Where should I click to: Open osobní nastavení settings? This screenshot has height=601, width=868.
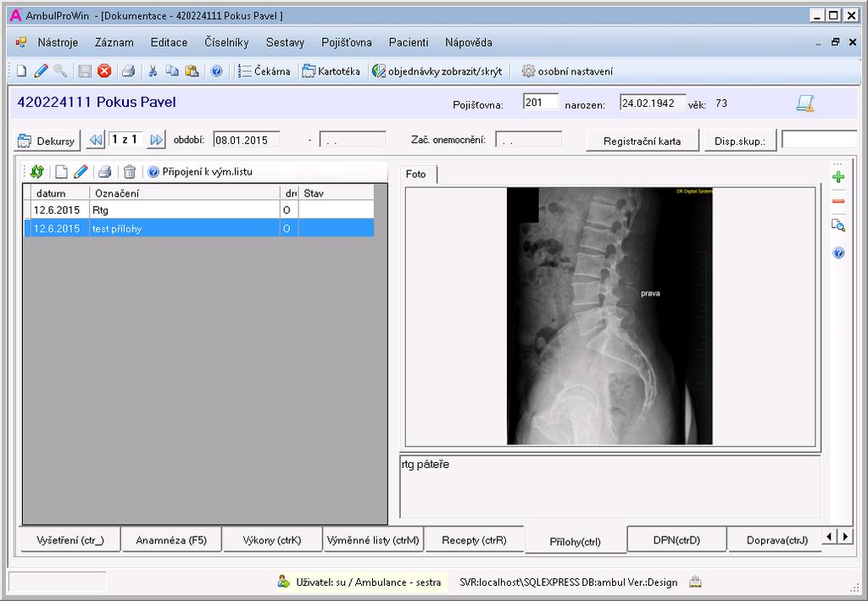(x=567, y=71)
